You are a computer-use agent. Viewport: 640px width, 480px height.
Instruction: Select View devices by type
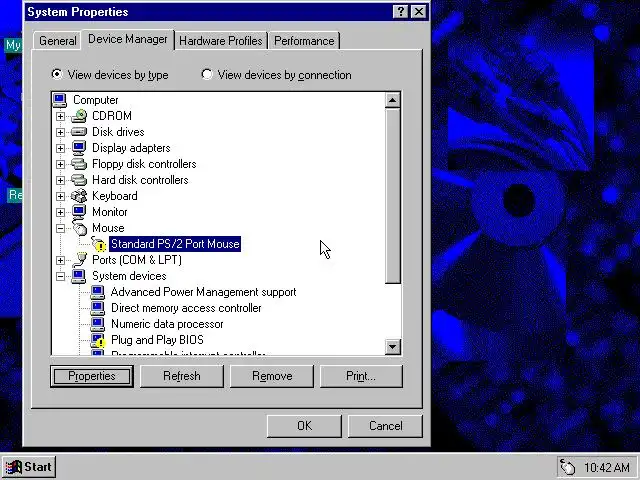tap(110, 75)
